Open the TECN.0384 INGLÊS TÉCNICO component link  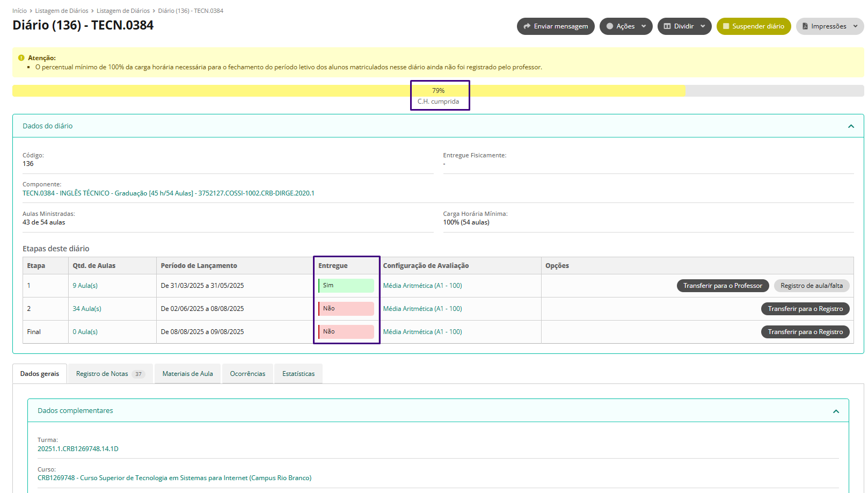pos(169,193)
